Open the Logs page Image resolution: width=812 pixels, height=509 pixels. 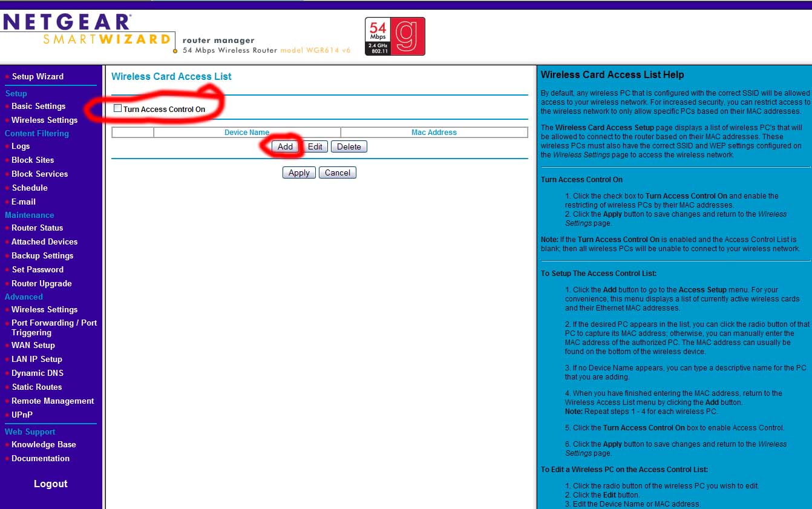point(21,146)
